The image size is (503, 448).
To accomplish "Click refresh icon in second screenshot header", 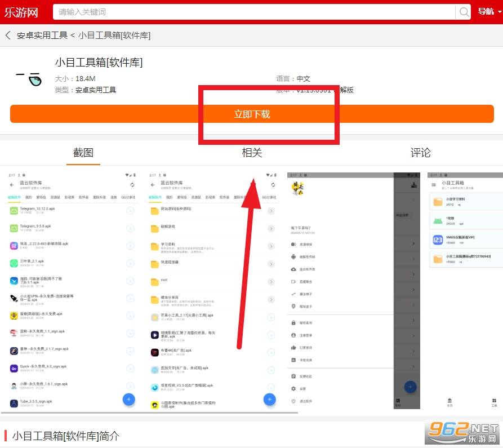I will 273,185.
